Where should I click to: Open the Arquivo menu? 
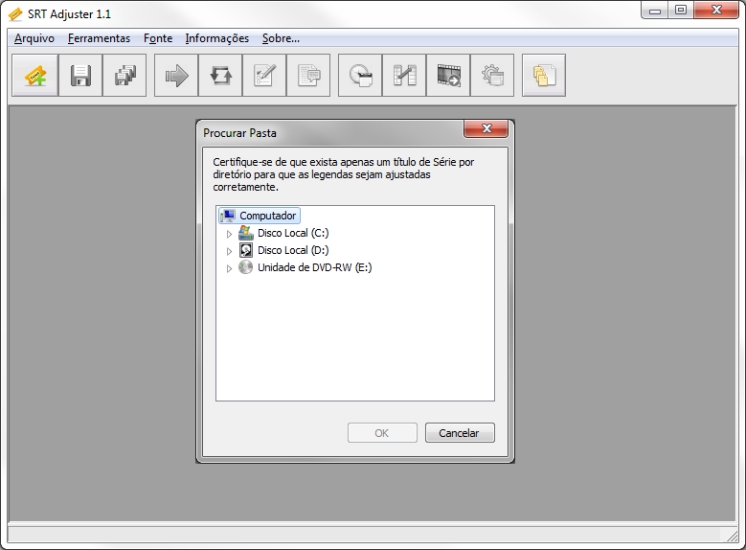34,38
